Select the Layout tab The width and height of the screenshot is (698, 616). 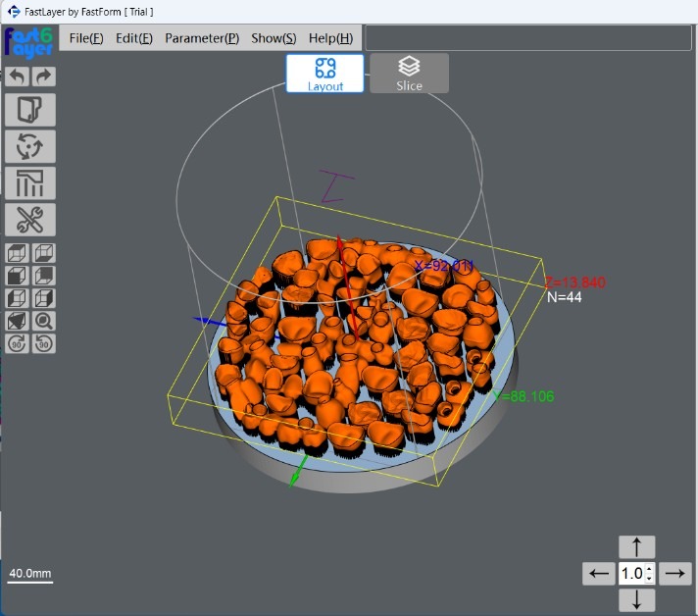[x=324, y=74]
